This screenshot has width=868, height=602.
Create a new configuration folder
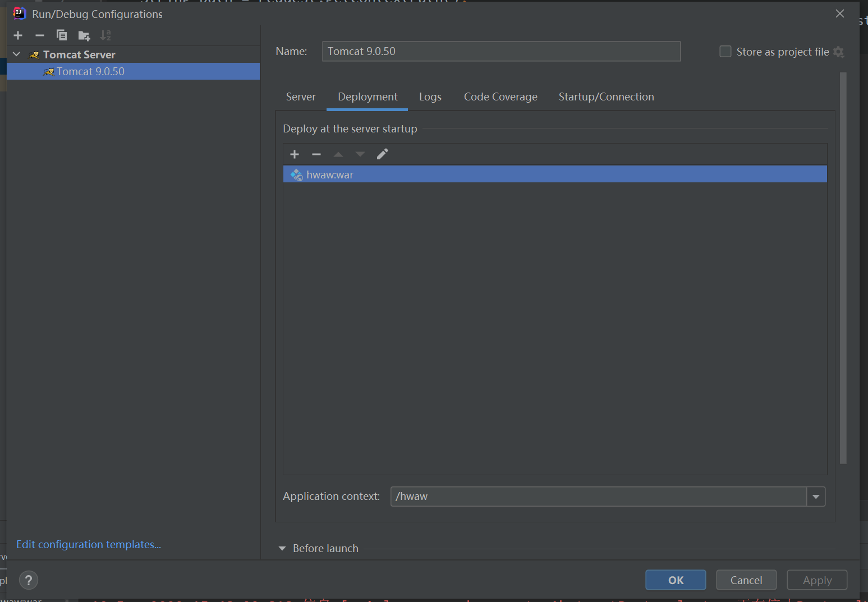[x=84, y=36]
